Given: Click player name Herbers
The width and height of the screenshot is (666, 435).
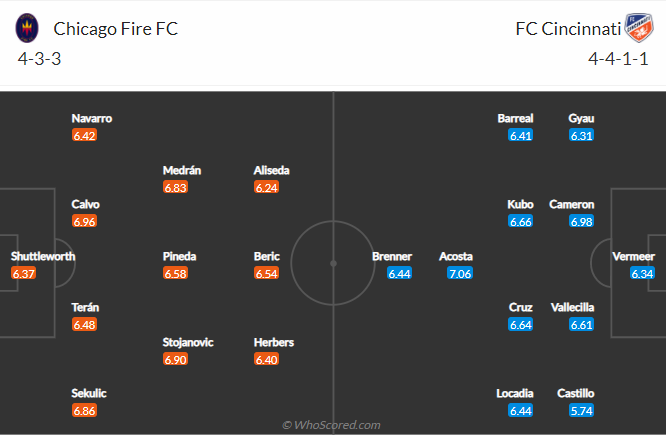Looking at the screenshot, I should pyautogui.click(x=274, y=342).
